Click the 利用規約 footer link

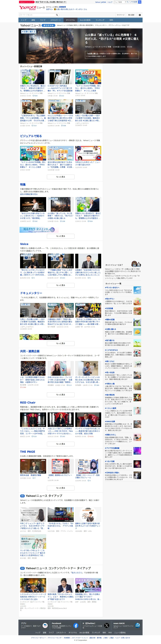[67, 638]
